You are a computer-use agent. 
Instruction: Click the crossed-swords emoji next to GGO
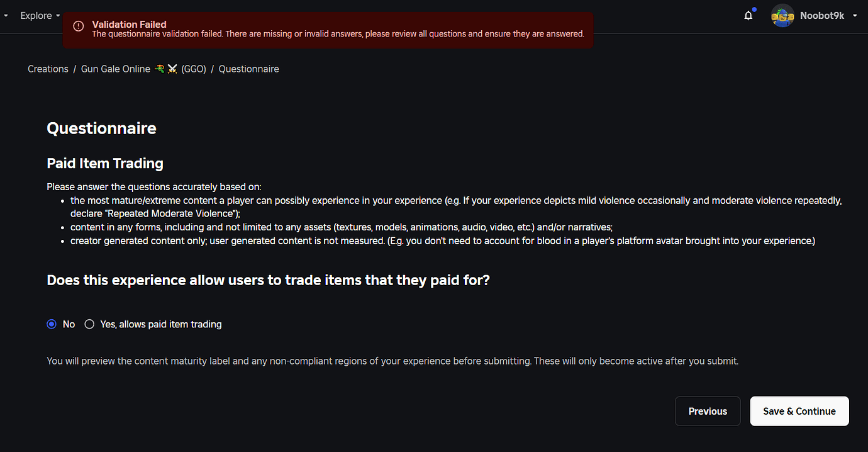coord(171,68)
